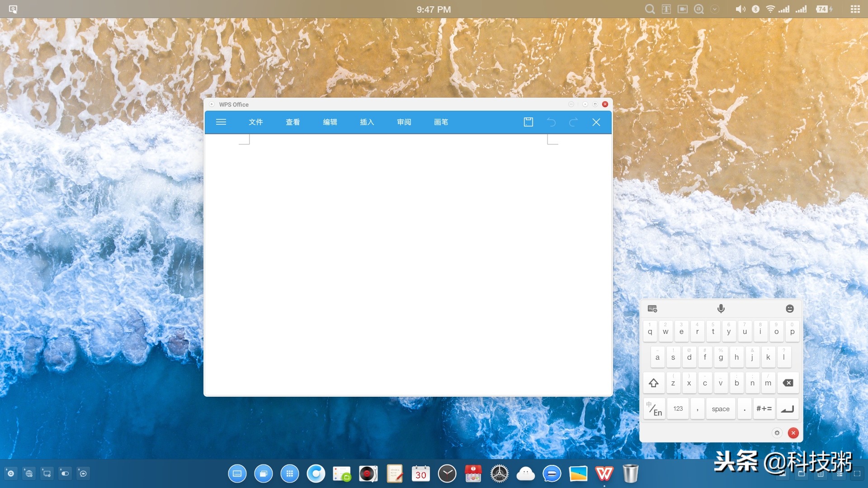Click the save document icon
The width and height of the screenshot is (868, 488).
click(528, 122)
